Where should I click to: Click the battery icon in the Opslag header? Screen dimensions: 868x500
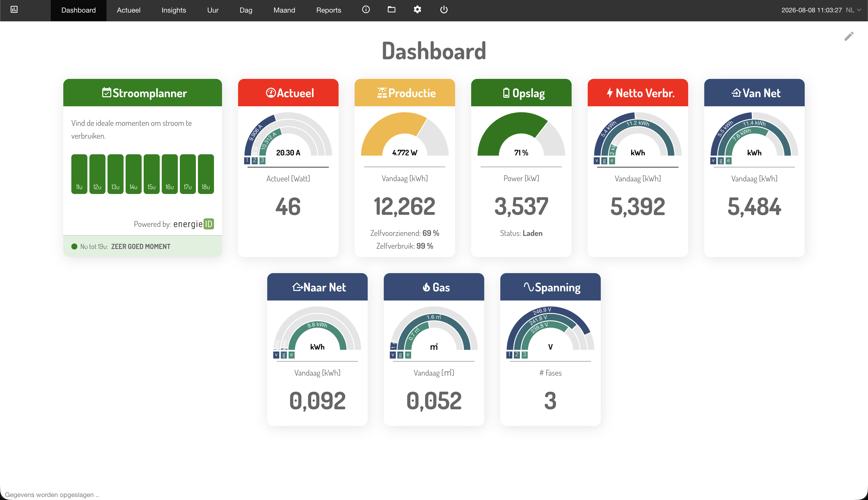point(506,93)
